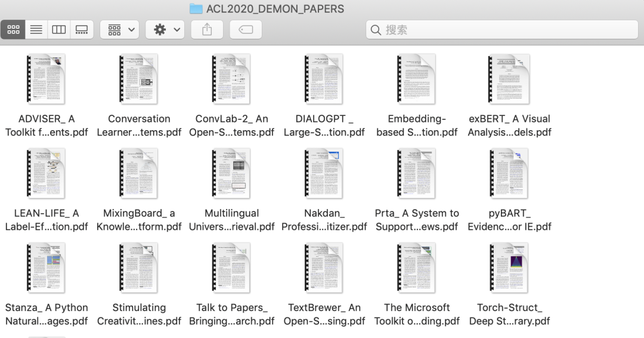This screenshot has height=338, width=644.
Task: Click filename 'Conversation Learner...tems.pdf'
Action: (x=139, y=125)
